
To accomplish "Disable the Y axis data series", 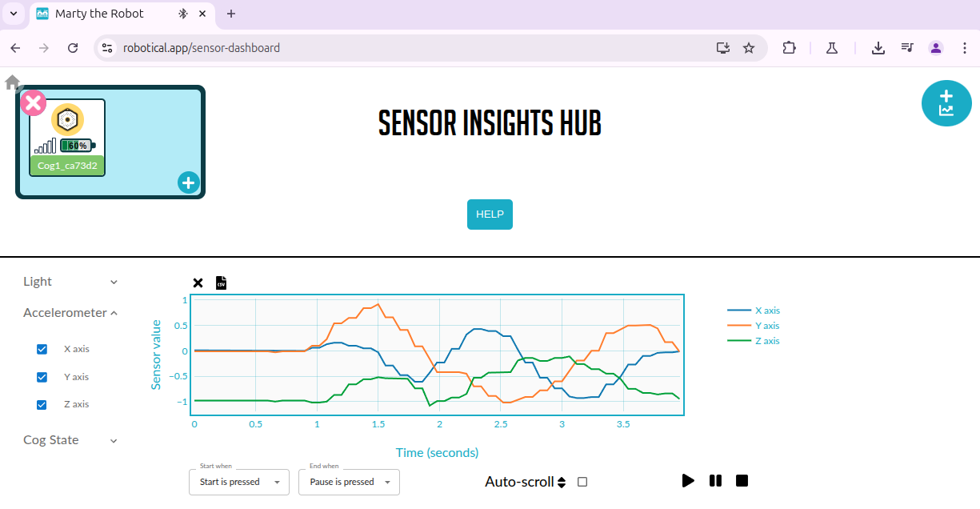I will click(42, 376).
